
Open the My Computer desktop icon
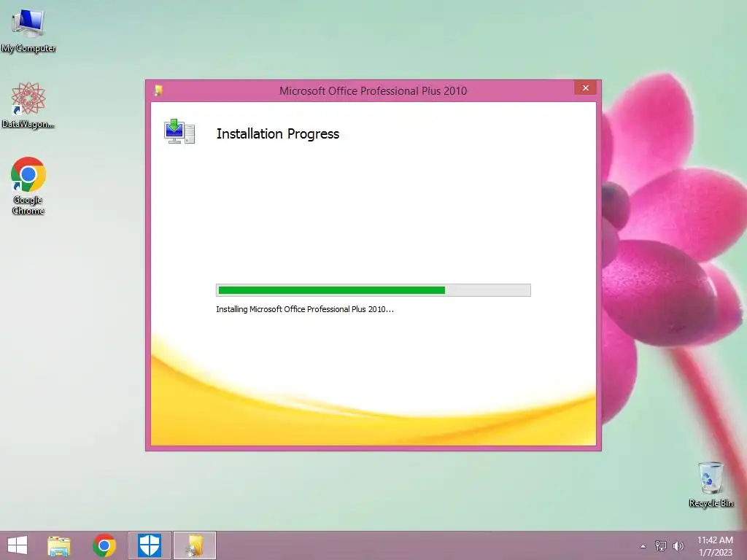click(x=28, y=29)
